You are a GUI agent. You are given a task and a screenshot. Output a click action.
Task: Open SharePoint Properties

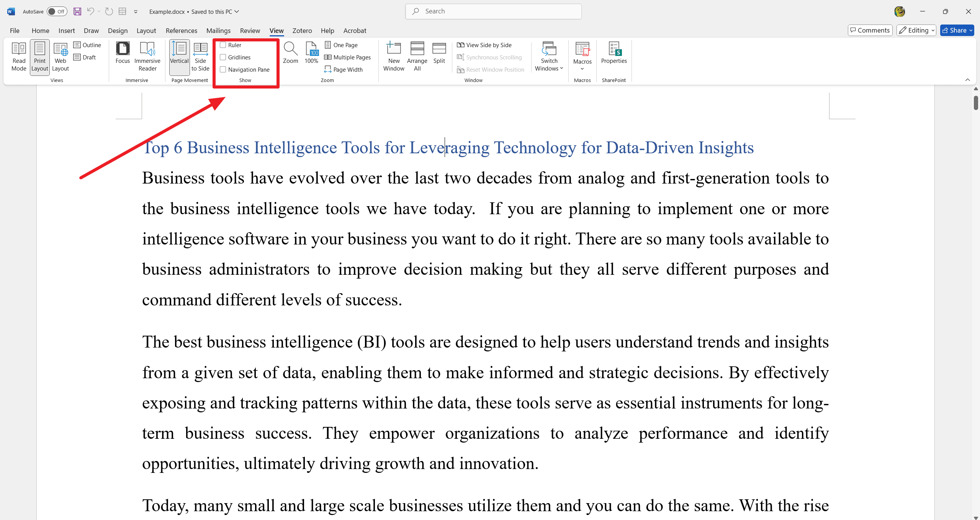tap(614, 53)
